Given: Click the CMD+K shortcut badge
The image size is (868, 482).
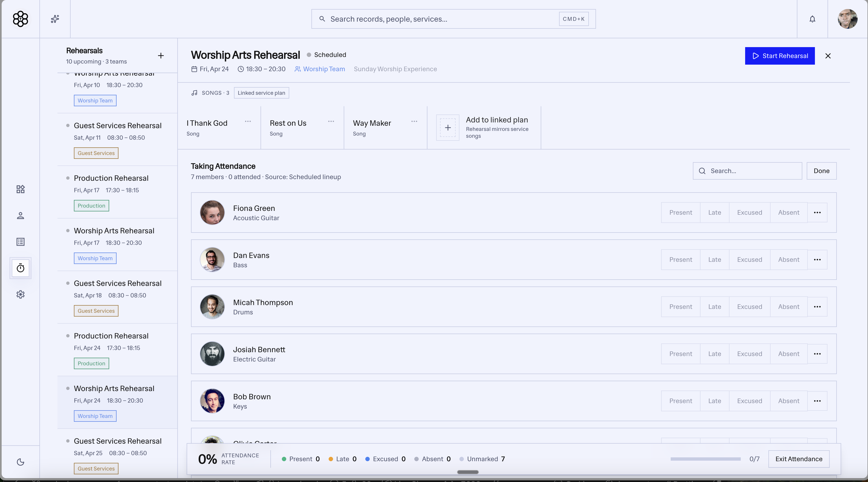Looking at the screenshot, I should [x=574, y=19].
